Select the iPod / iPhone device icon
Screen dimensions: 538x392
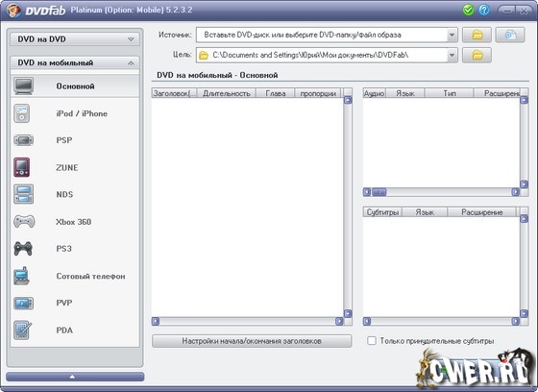(x=21, y=113)
